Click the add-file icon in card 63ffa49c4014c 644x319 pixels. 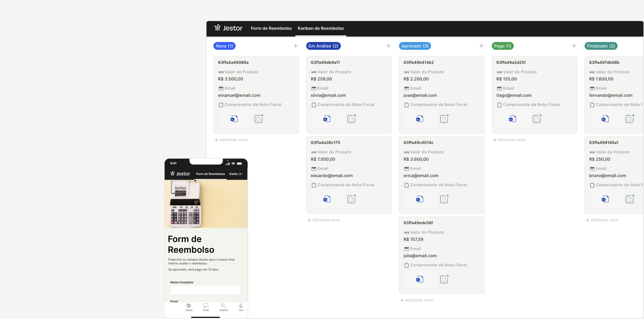(444, 199)
